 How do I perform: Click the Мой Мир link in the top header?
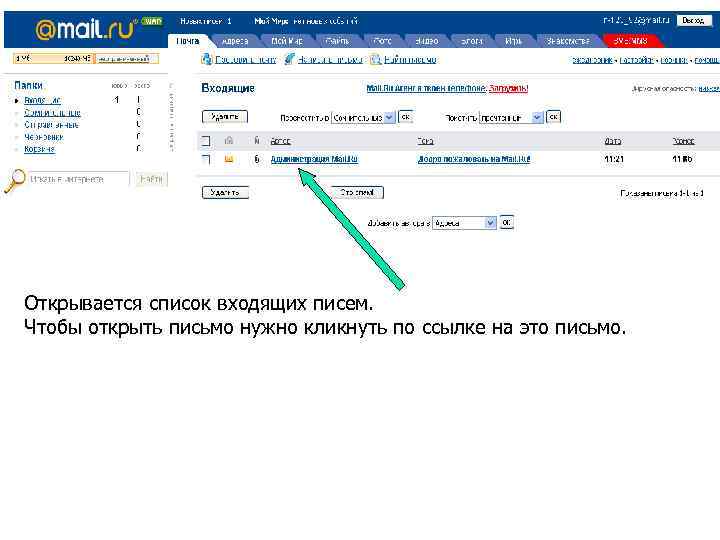pos(271,21)
